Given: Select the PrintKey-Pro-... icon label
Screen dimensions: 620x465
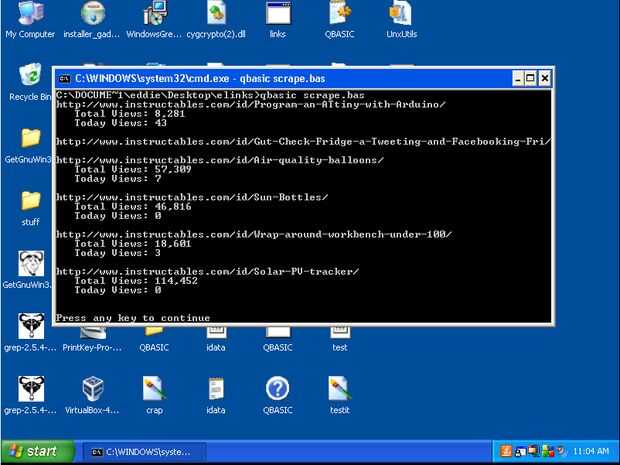Looking at the screenshot, I should pos(92,348).
